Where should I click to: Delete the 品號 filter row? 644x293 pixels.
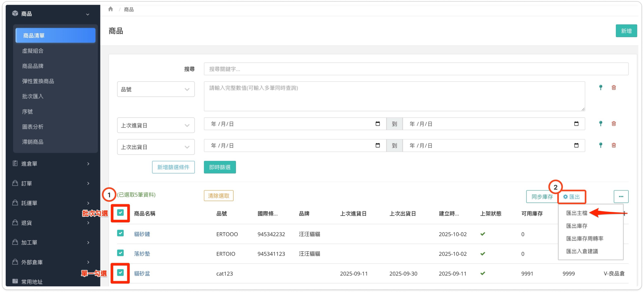point(613,87)
